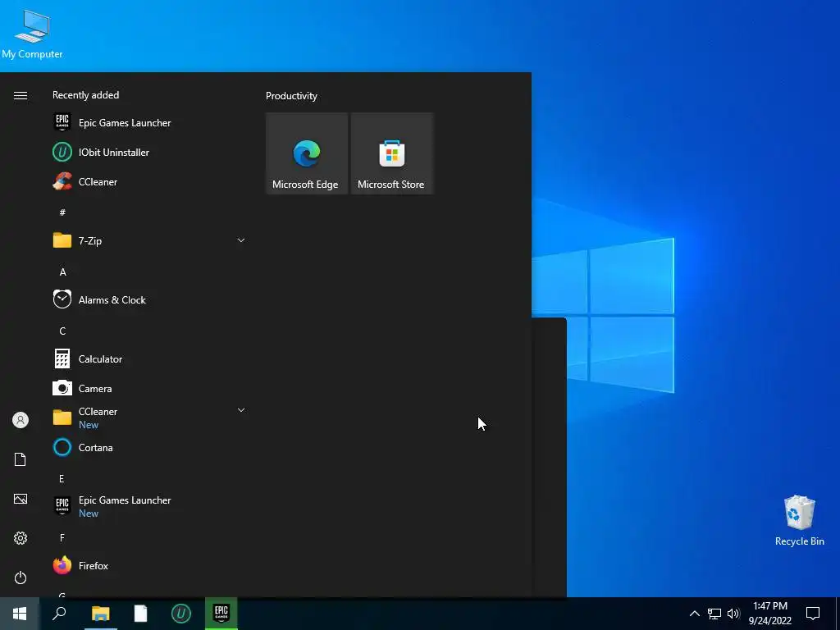Open the network icon in system tray
Screen dimensions: 840x630
pos(714,614)
